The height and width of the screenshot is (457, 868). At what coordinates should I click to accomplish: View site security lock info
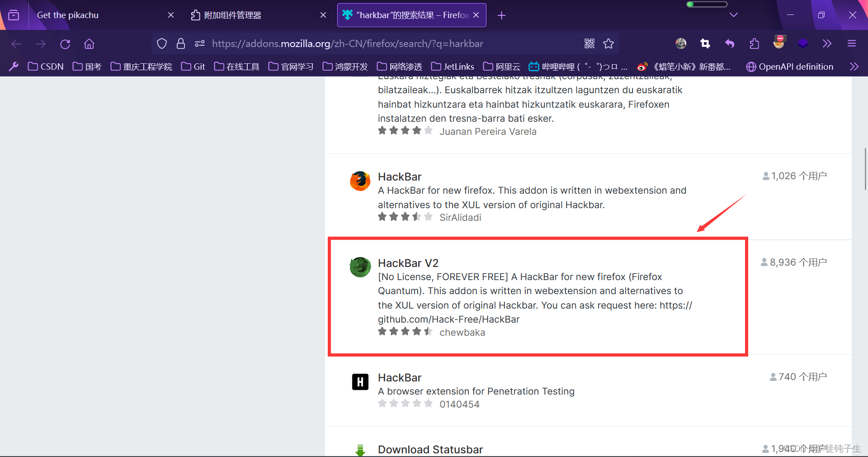click(x=181, y=43)
